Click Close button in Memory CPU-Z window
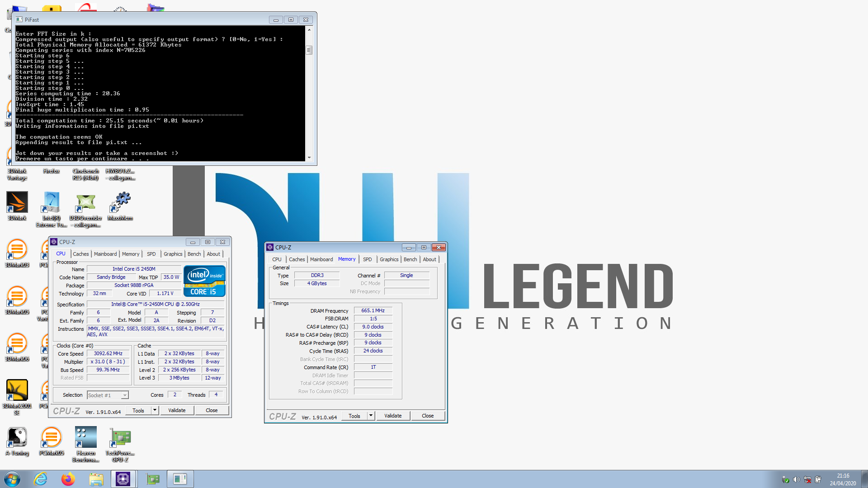This screenshot has height=488, width=868. tap(428, 416)
